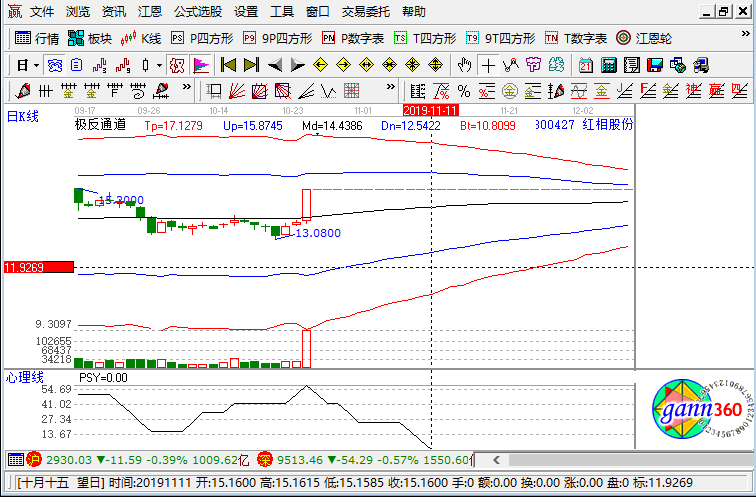This screenshot has width=756, height=497.
Task: Open the 浏览 menu
Action: (x=78, y=12)
